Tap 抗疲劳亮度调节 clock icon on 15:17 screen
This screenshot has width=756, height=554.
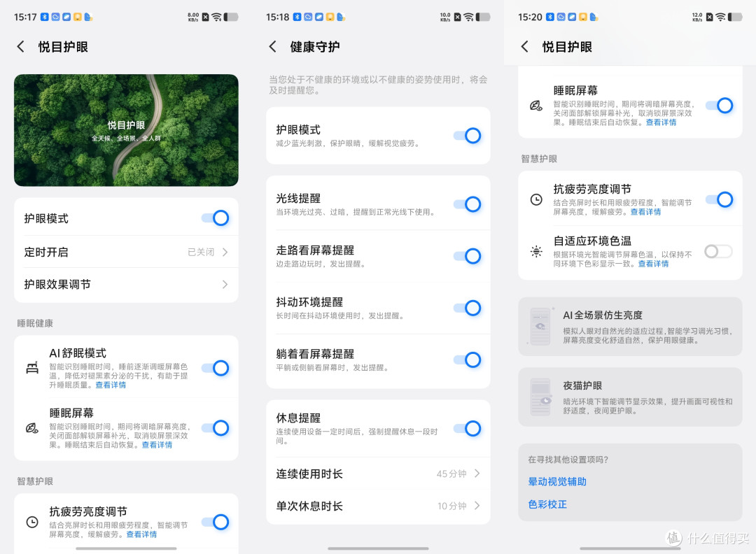[x=32, y=522]
